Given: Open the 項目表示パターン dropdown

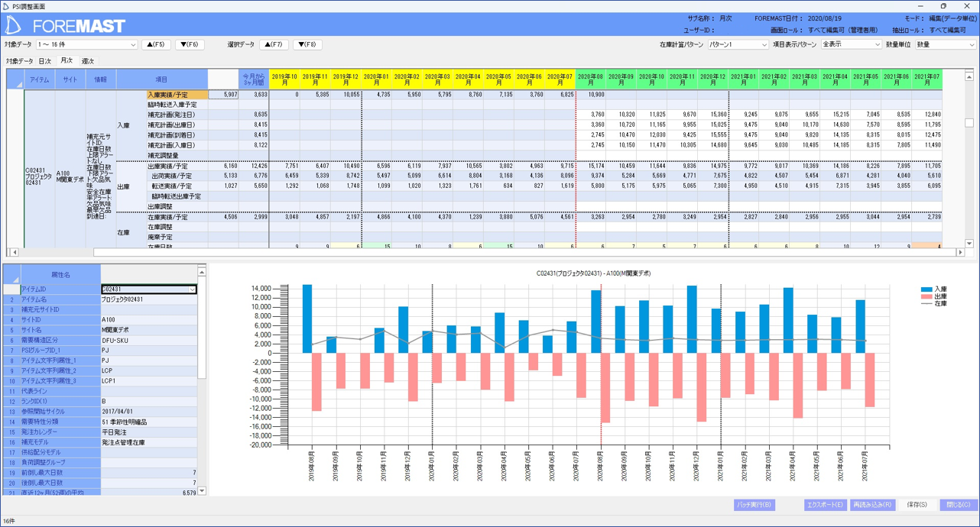Looking at the screenshot, I should (852, 45).
